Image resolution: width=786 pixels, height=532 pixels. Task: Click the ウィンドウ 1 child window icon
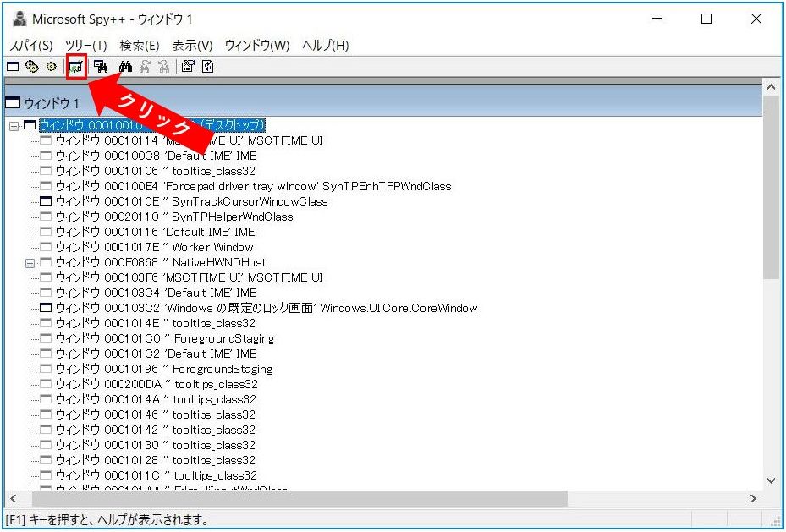click(13, 103)
